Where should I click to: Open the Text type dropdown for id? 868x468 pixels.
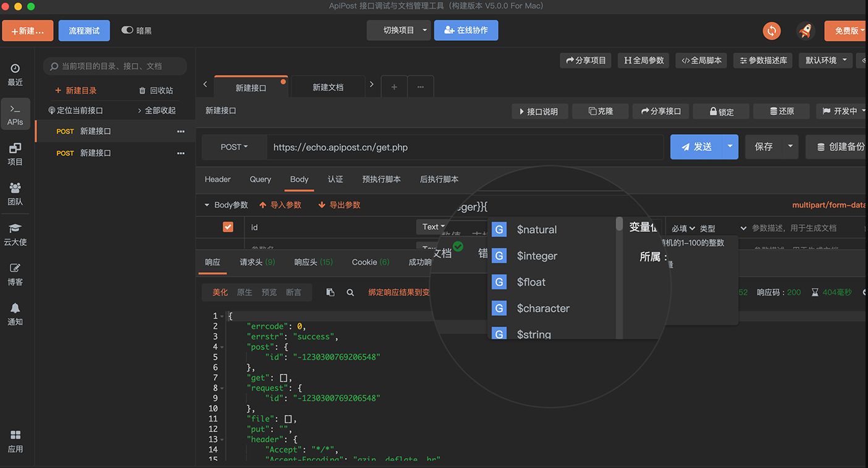(x=434, y=227)
